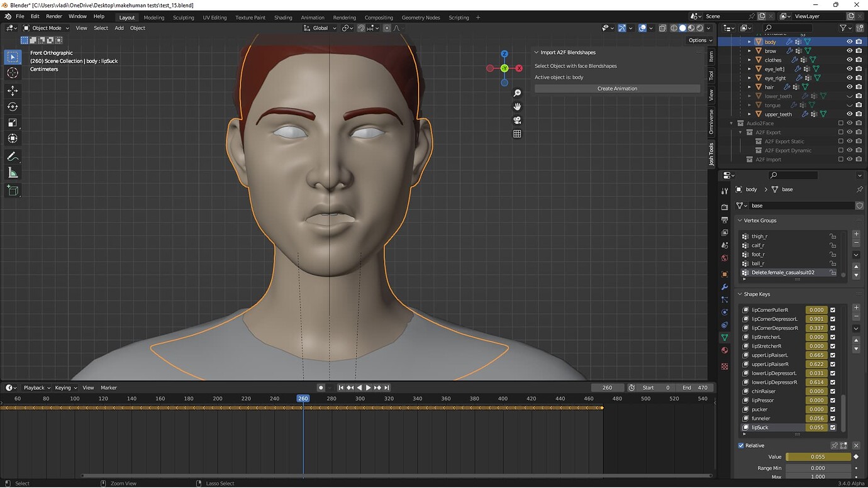Open the Modifier Properties wrench tab

coord(724,286)
